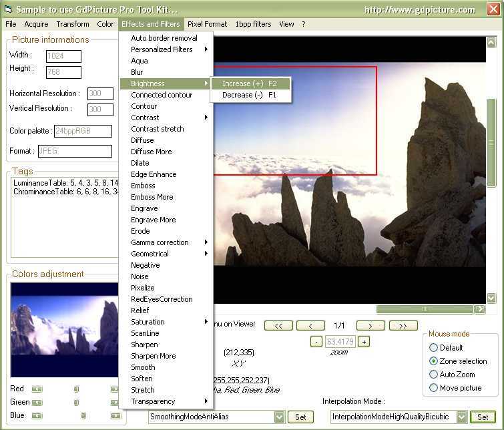
Task: Click the viewer vertical scrollbar thumb
Action: coord(491,143)
